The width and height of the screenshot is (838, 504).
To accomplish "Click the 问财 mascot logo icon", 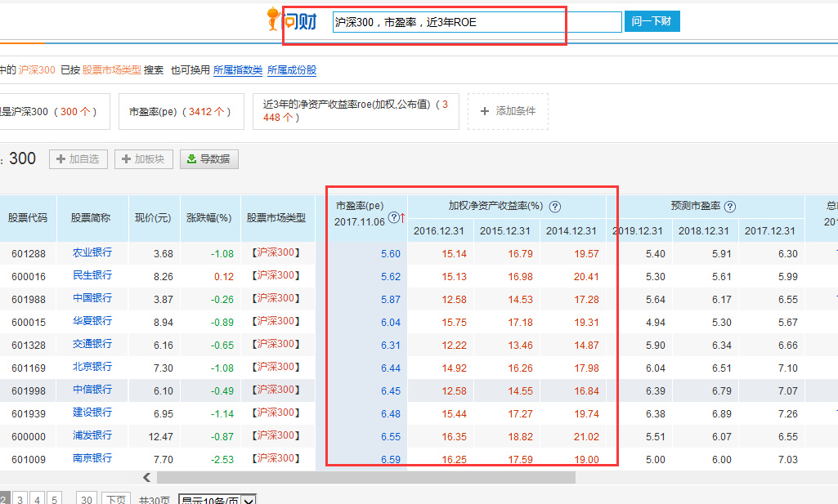I will coord(273,18).
